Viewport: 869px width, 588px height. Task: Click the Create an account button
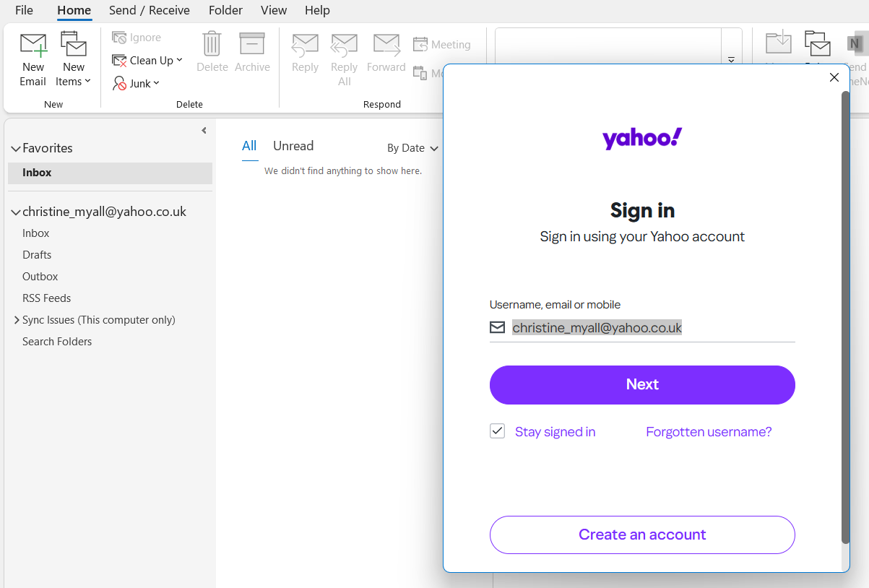point(641,535)
